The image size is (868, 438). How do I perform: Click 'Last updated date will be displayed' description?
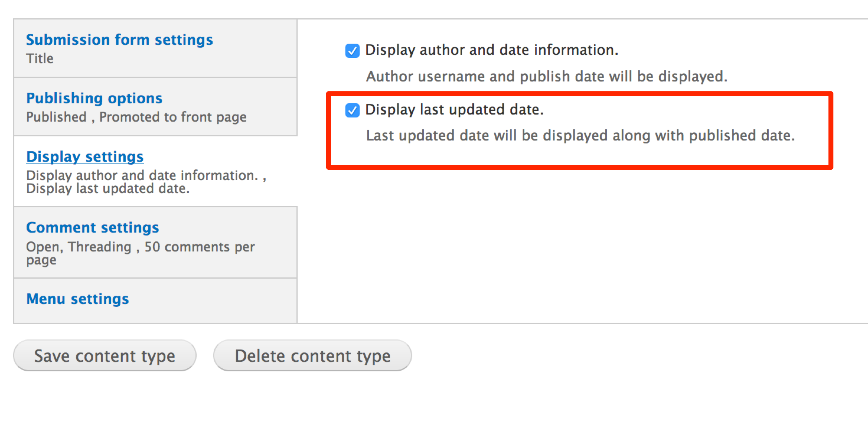[x=580, y=135]
